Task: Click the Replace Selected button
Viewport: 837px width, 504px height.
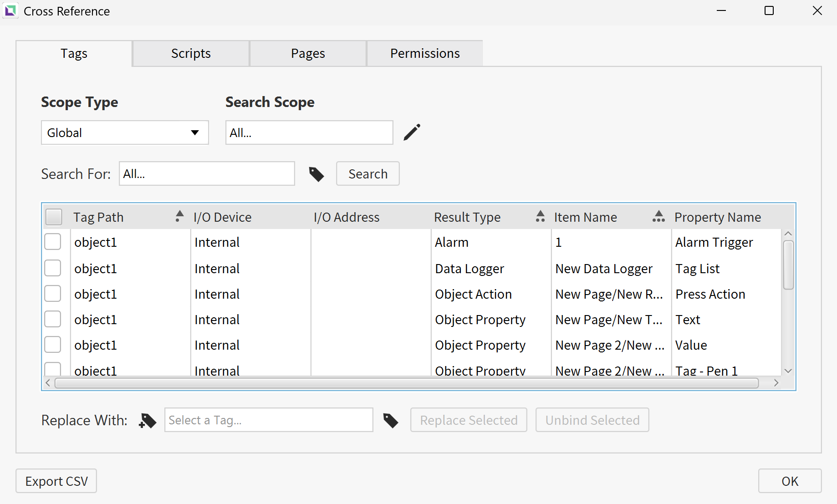Action: coord(469,420)
